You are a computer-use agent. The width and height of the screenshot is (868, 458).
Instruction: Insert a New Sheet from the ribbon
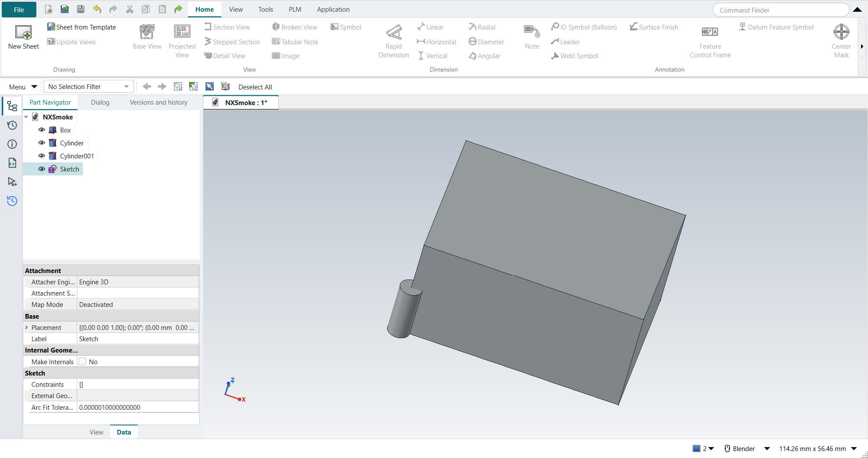pos(23,37)
